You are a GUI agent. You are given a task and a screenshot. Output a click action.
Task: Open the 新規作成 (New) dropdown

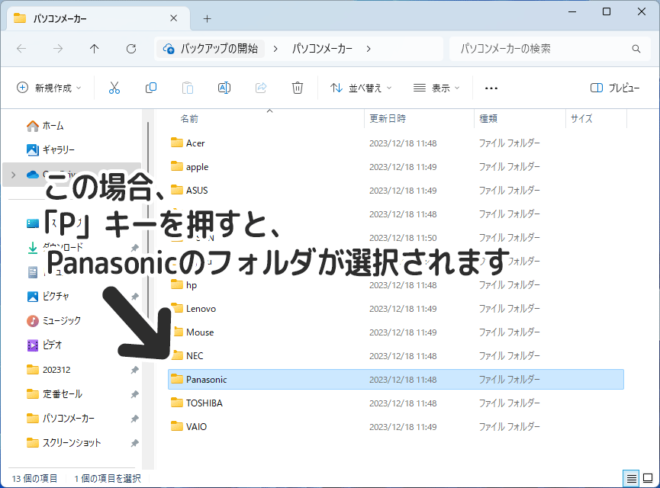click(49, 88)
